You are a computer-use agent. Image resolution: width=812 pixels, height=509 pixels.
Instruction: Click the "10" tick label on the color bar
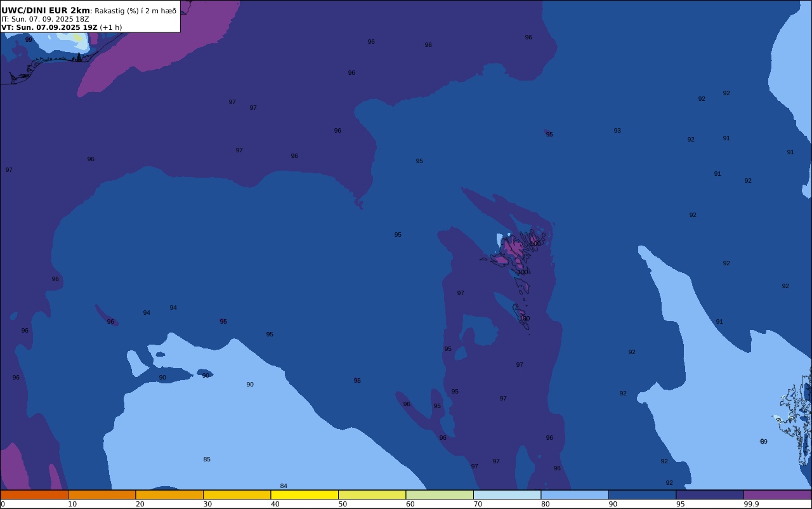coord(72,504)
